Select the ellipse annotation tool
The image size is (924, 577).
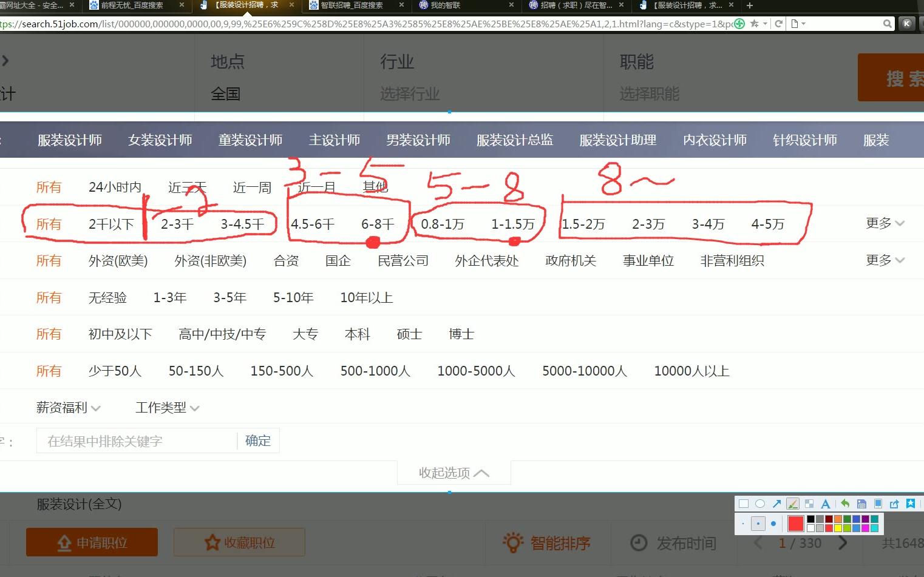pos(760,504)
